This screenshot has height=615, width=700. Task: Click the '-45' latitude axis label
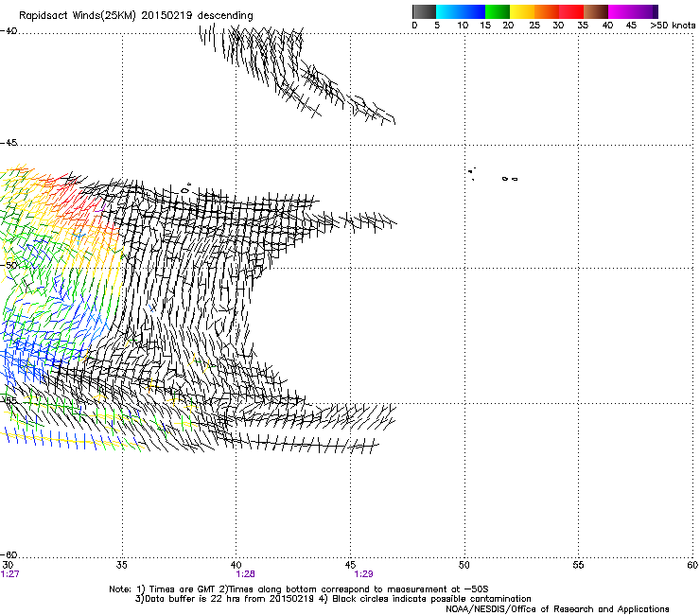9,143
